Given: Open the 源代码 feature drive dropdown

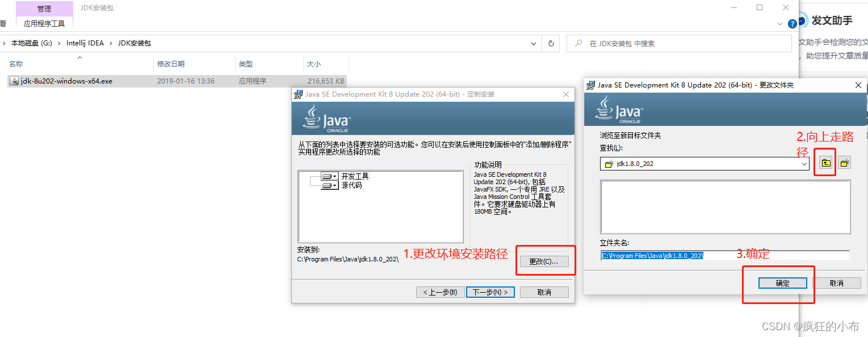Looking at the screenshot, I should pos(329,185).
